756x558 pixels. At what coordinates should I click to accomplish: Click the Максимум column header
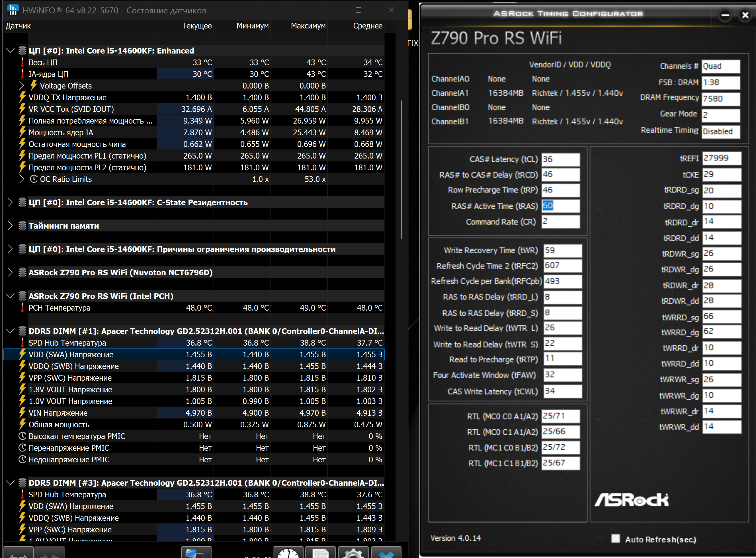click(x=308, y=26)
